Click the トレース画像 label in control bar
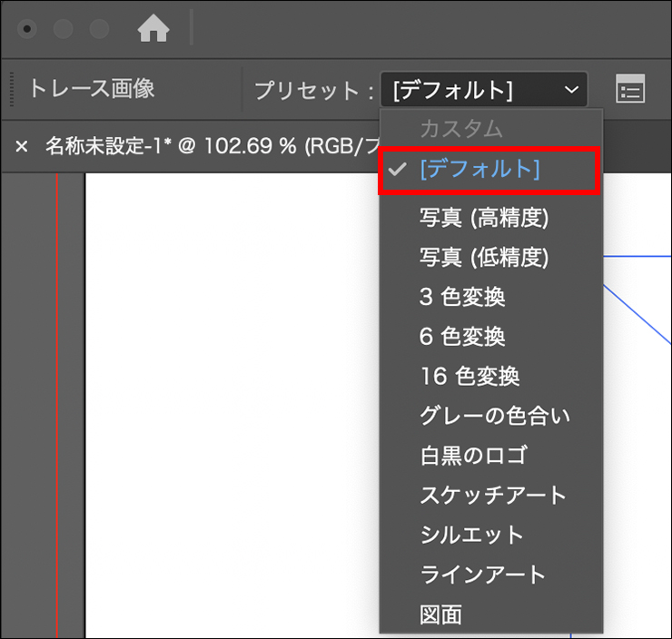 [91, 89]
